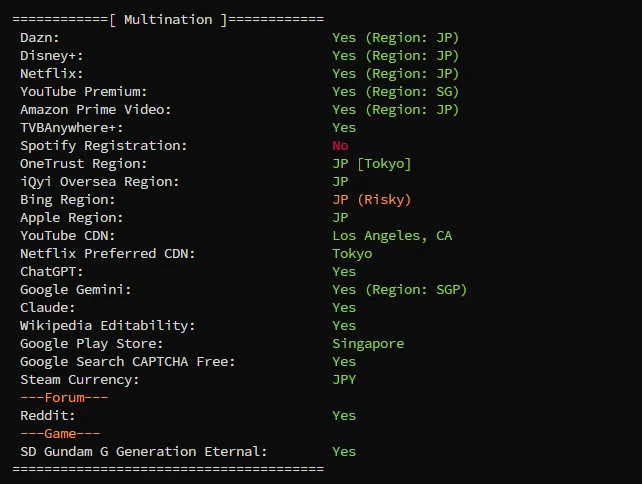Screen dimensions: 642x484
Task: Click the Amazon Prime Video label
Action: click(96, 109)
